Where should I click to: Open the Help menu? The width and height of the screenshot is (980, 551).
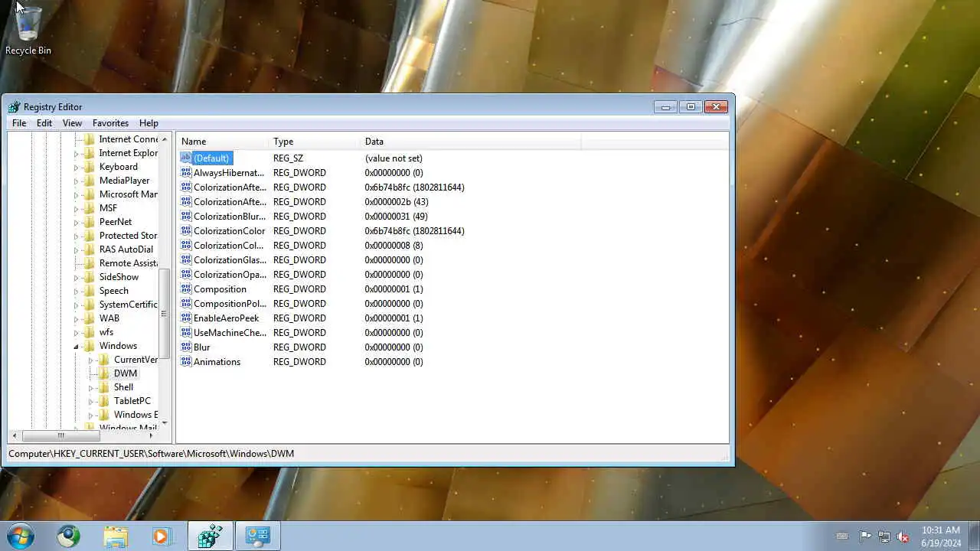pyautogui.click(x=149, y=123)
